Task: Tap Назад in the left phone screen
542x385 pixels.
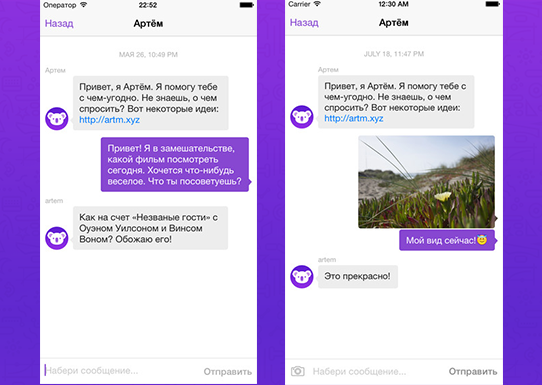Action: click(x=59, y=24)
